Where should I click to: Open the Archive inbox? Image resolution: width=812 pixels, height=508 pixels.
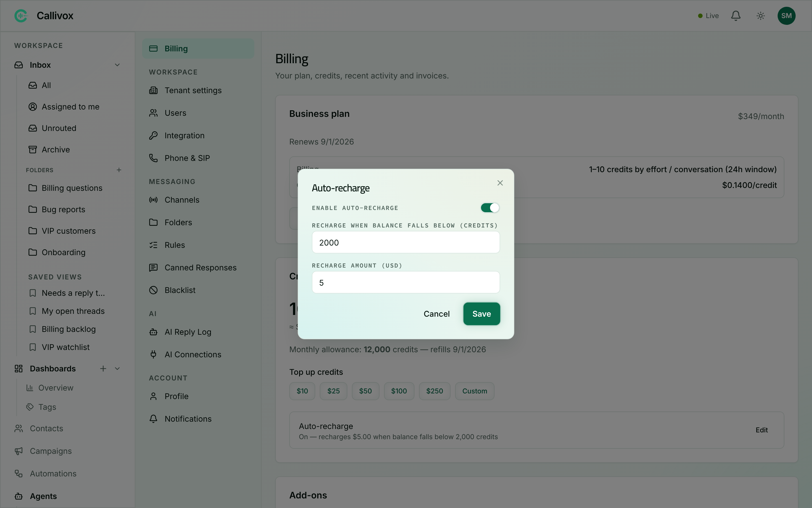click(74, 150)
